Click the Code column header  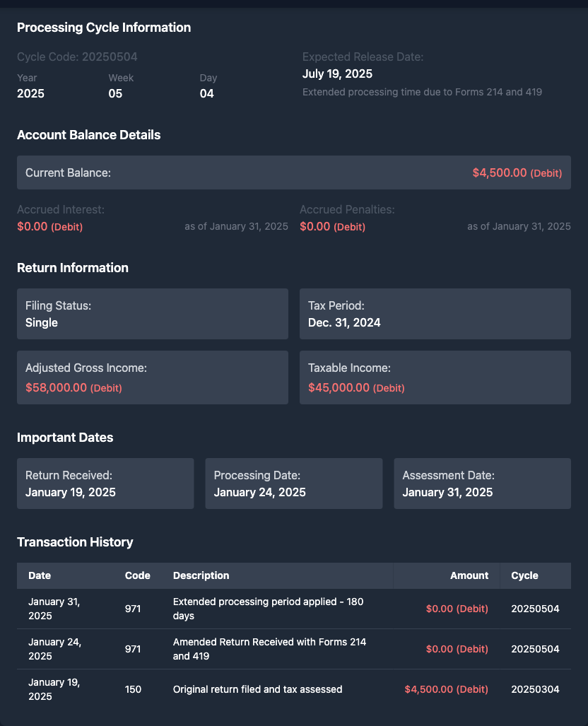point(137,575)
